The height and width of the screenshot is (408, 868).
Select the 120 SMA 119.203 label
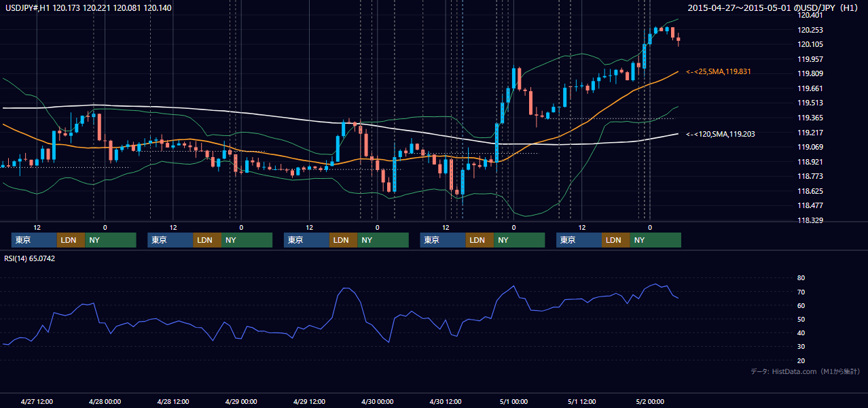(721, 134)
